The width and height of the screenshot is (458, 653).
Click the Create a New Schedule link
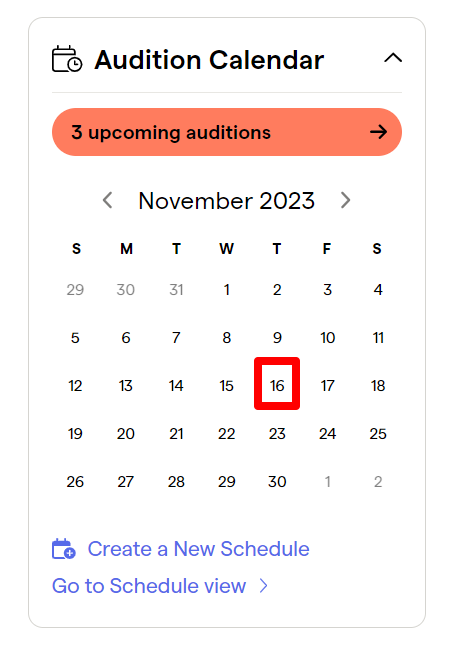pyautogui.click(x=198, y=548)
